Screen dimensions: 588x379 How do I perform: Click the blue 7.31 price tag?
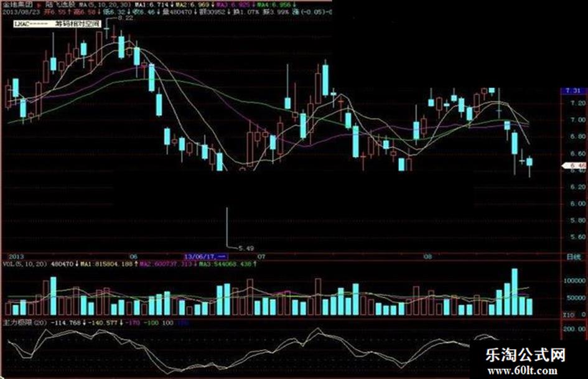pos(574,91)
